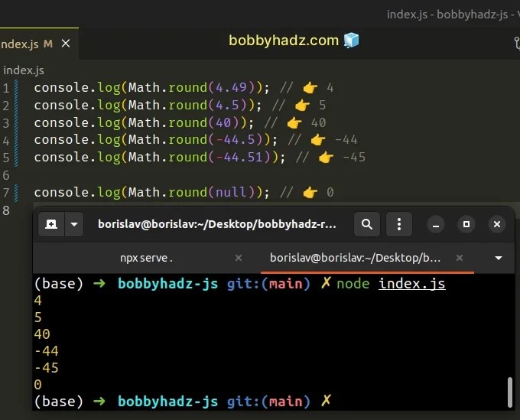Click underlined index.js in terminal command
Image resolution: width=520 pixels, height=420 pixels.
[412, 284]
